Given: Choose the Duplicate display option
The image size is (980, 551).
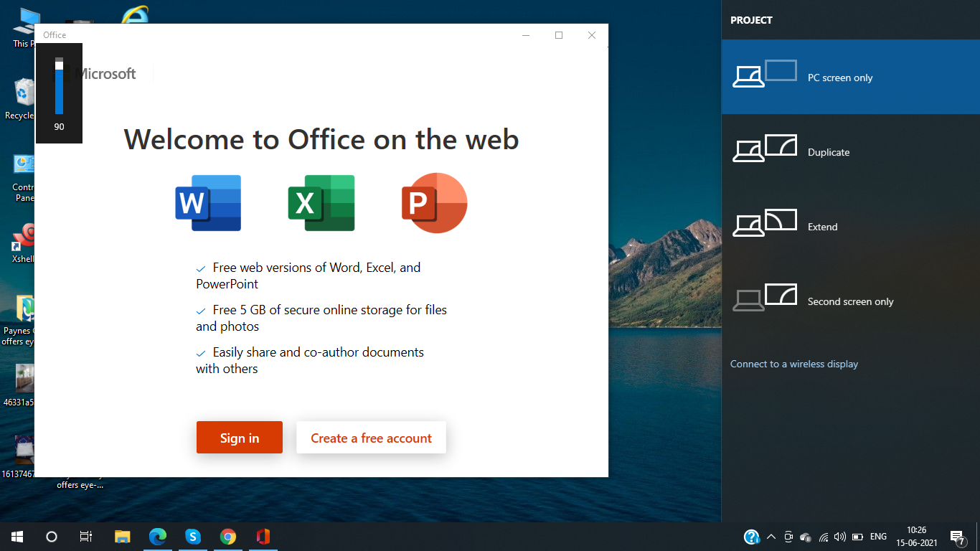Looking at the screenshot, I should pyautogui.click(x=850, y=152).
